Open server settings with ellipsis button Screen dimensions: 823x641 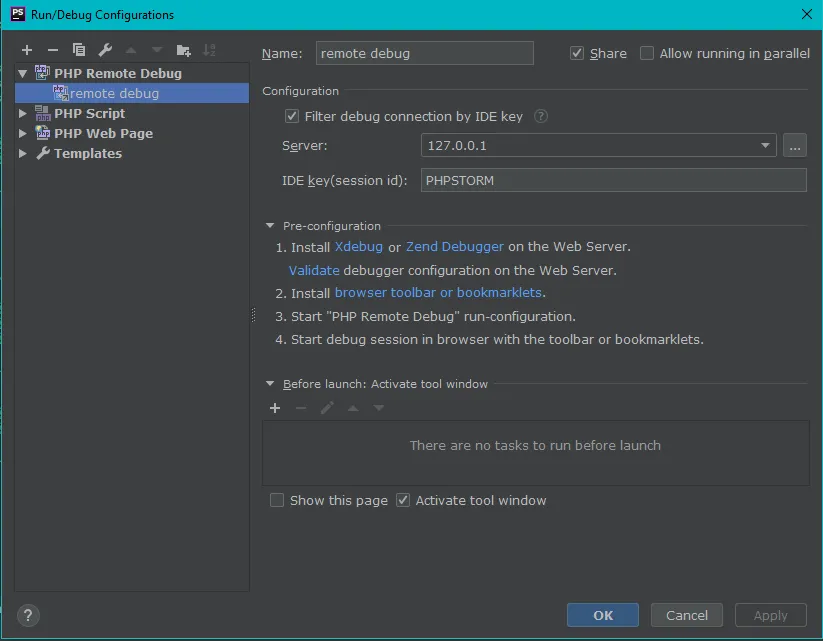click(x=795, y=145)
